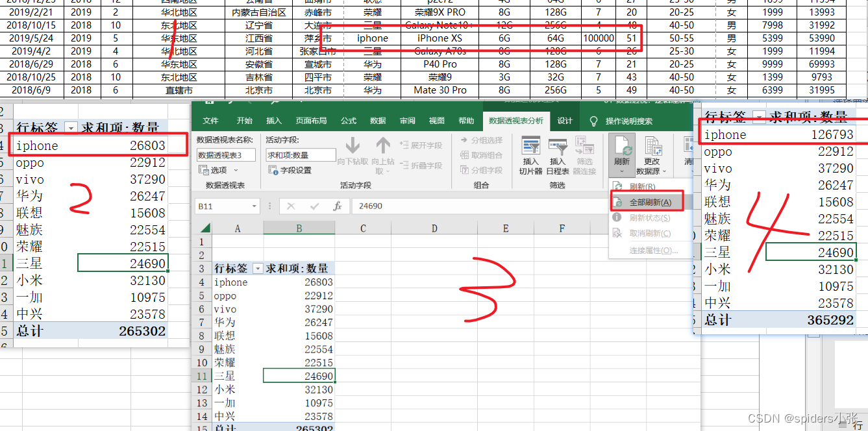Viewport: 868px width, 431px height.
Task: Click the 小米 cell in center pivot table
Action: click(238, 389)
